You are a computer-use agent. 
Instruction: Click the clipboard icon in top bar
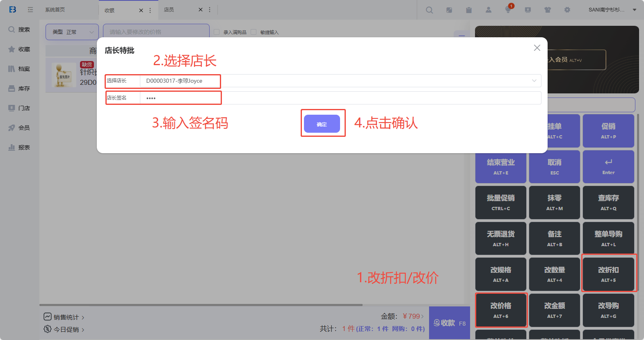click(x=469, y=10)
